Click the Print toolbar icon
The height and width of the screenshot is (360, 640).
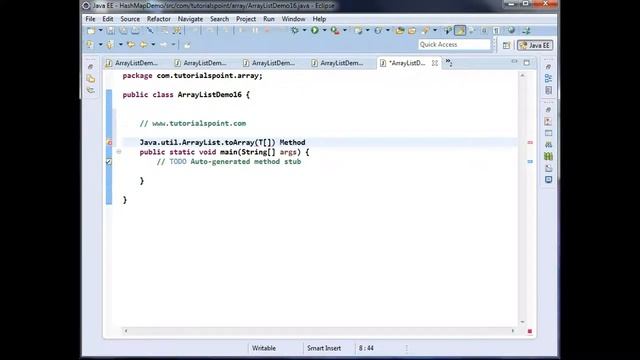(136, 31)
